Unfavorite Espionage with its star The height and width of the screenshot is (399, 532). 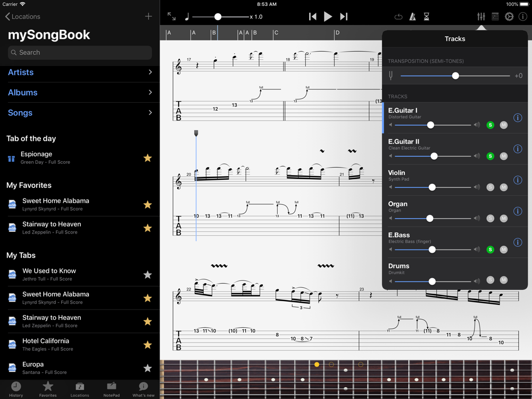tap(147, 158)
